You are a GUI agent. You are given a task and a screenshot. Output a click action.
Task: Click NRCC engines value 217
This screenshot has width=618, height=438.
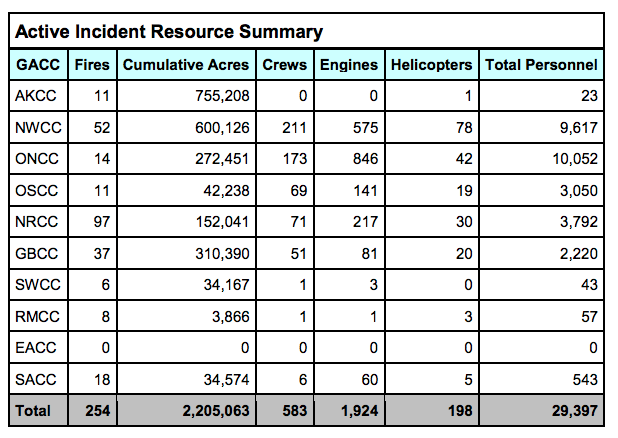coord(365,222)
